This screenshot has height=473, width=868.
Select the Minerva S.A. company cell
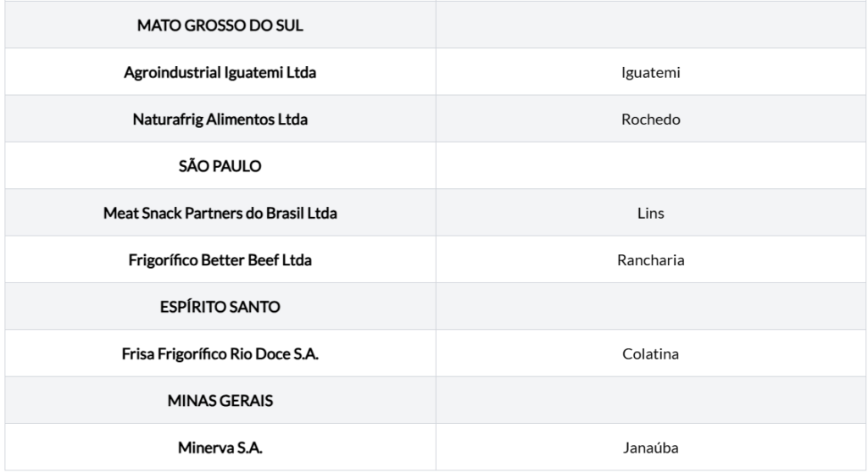(220, 448)
